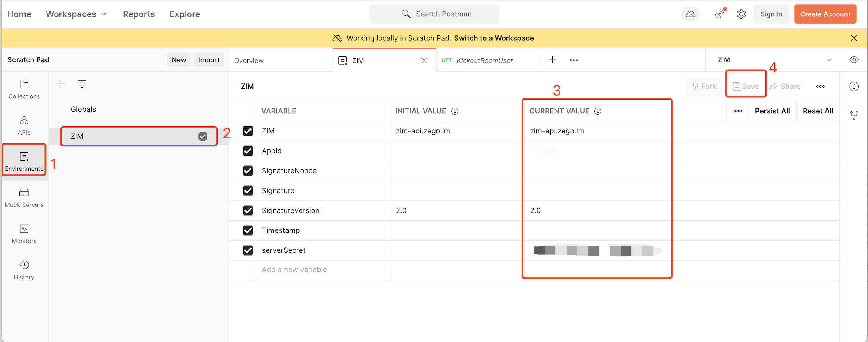Open the Reports page
The image size is (868, 342).
coord(139,14)
